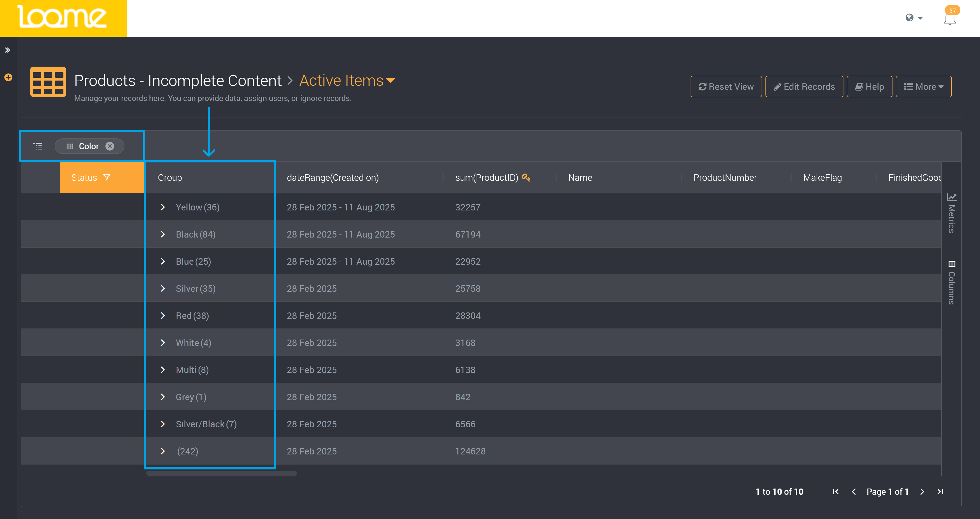The width and height of the screenshot is (980, 519).
Task: Click the value 124628 in last row
Action: coord(470,451)
